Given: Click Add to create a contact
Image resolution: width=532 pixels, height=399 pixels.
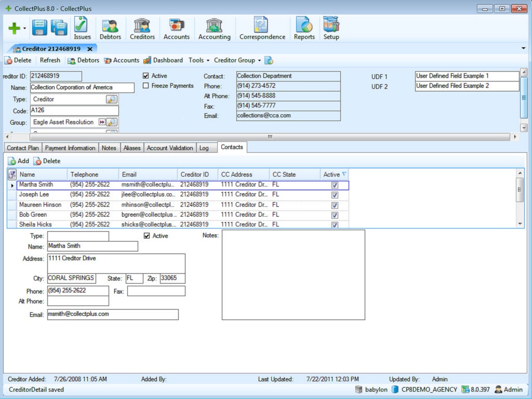Looking at the screenshot, I should click(19, 161).
